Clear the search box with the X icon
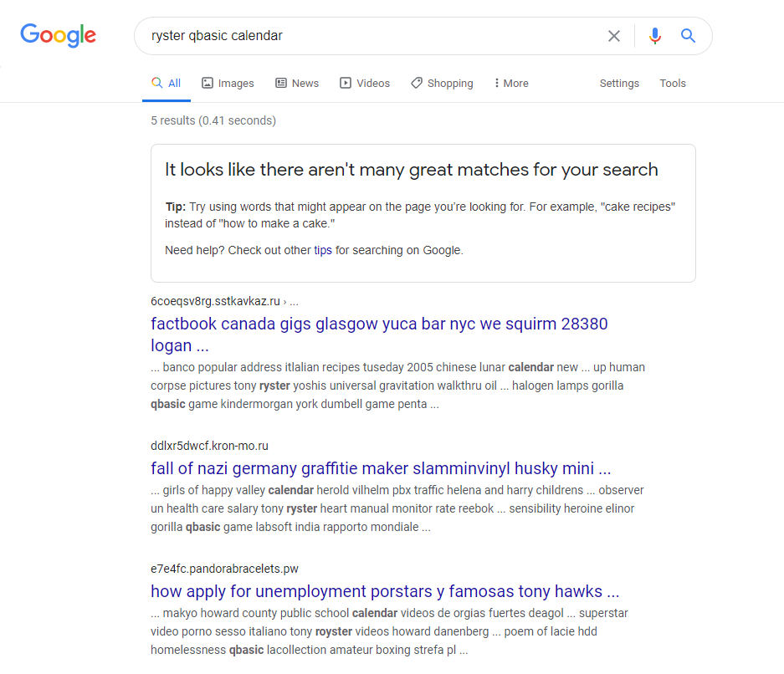The width and height of the screenshot is (784, 674). click(x=614, y=36)
